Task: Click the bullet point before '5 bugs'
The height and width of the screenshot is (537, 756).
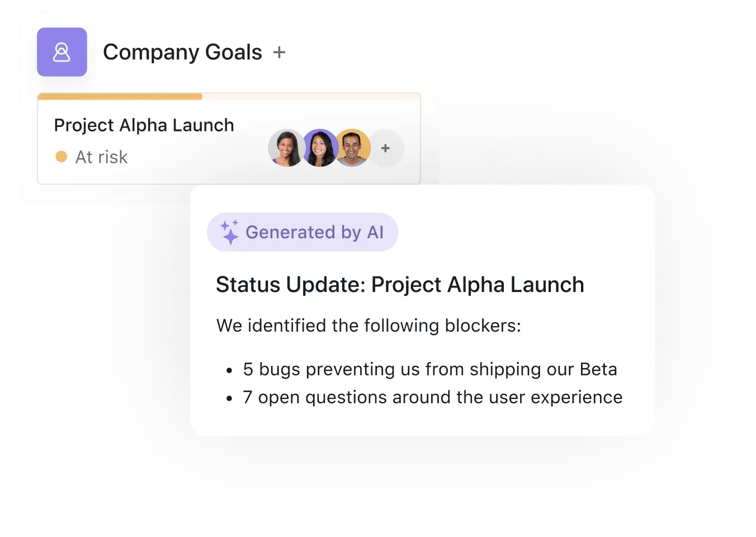Action: pyautogui.click(x=229, y=370)
